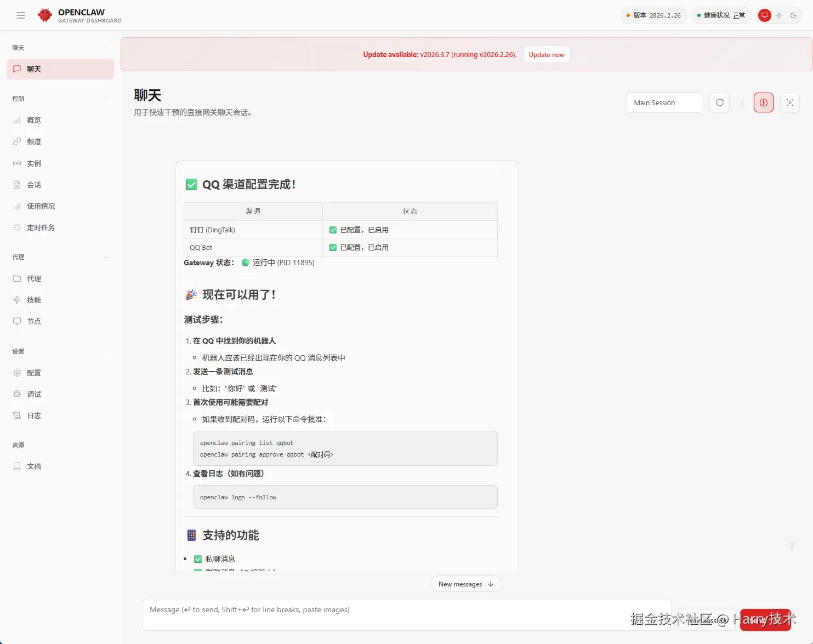Image resolution: width=813 pixels, height=644 pixels.
Task: Toggle the light theme sun icon
Action: pos(778,15)
